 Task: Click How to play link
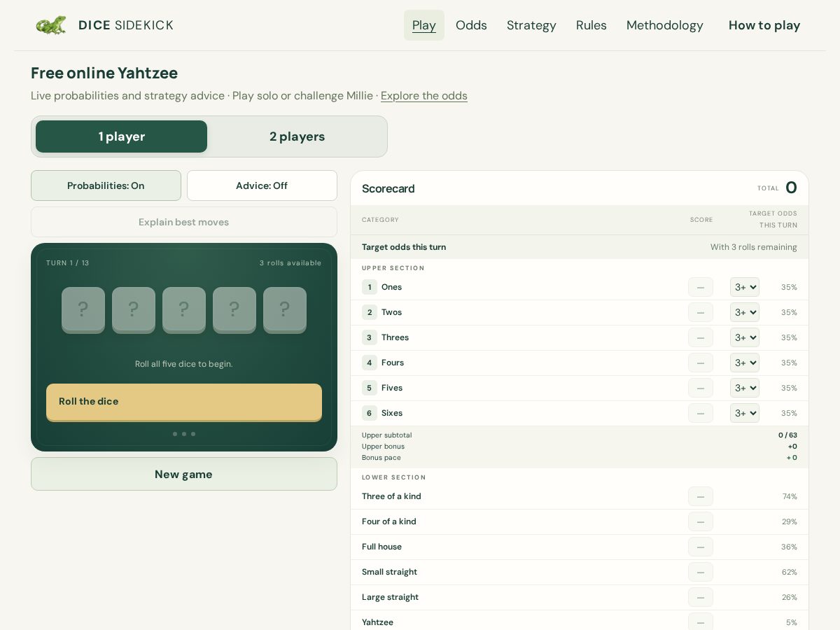[764, 25]
